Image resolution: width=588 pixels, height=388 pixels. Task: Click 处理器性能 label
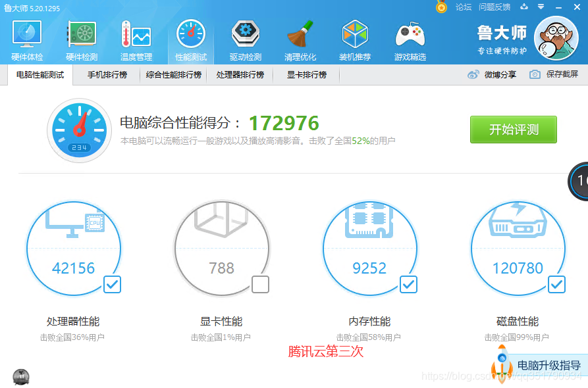73,322
